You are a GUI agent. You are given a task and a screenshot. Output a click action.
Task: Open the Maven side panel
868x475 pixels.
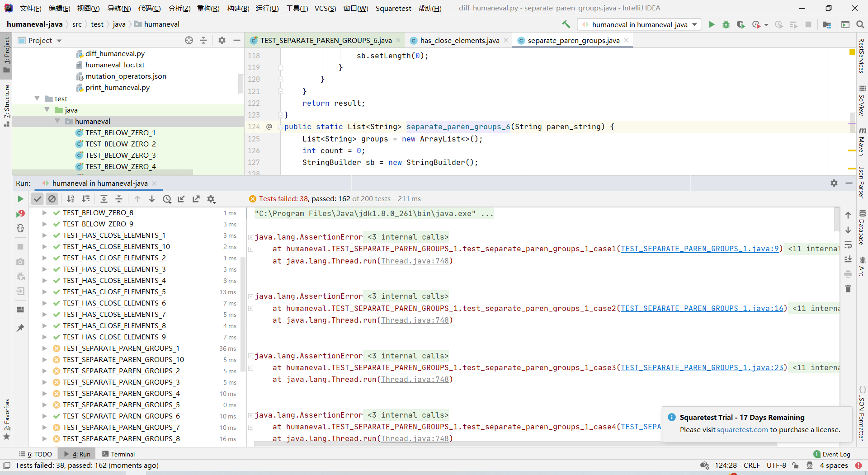(x=862, y=141)
